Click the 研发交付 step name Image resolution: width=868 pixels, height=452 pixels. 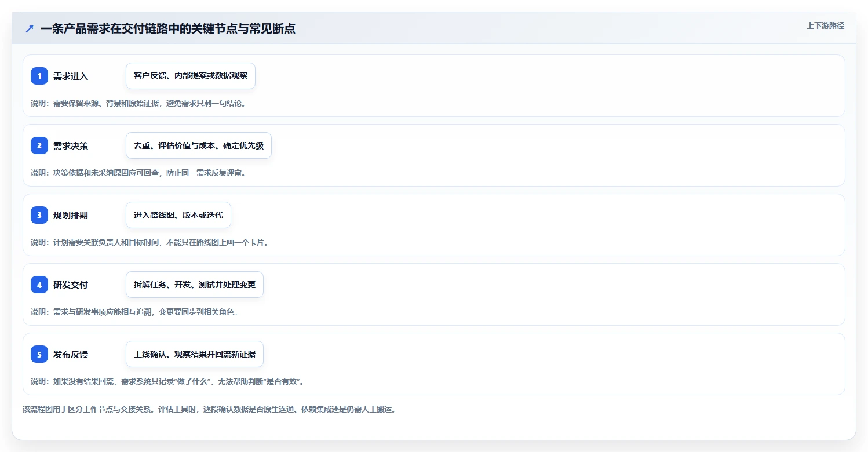(71, 285)
